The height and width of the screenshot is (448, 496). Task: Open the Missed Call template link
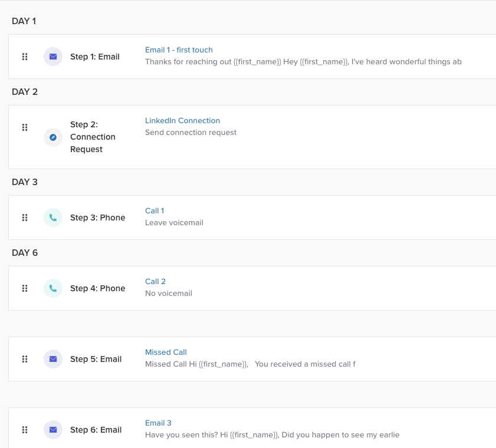pyautogui.click(x=166, y=352)
